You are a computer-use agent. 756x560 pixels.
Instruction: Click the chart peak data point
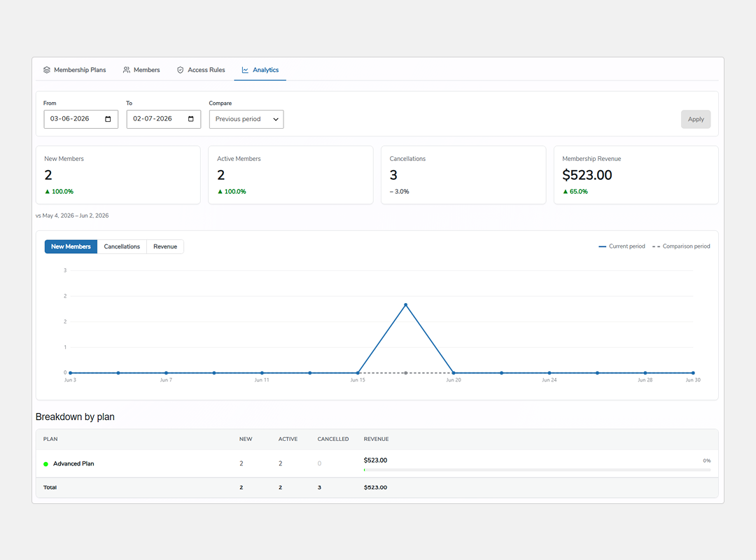(x=406, y=304)
